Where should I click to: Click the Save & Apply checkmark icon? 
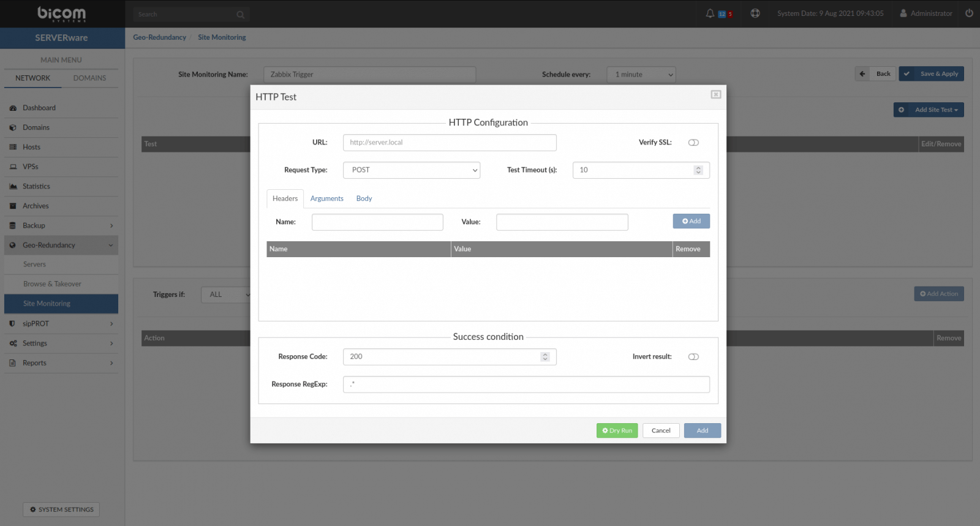(907, 74)
